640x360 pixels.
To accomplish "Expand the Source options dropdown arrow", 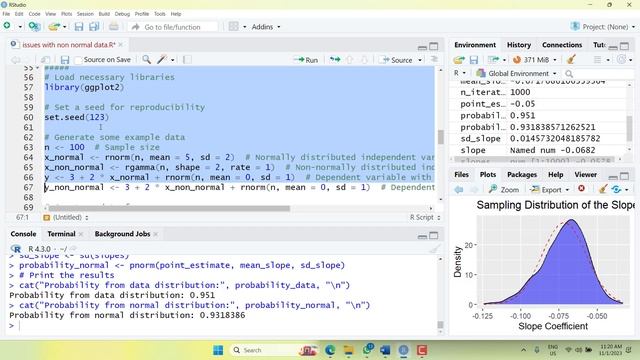I will (x=420, y=60).
